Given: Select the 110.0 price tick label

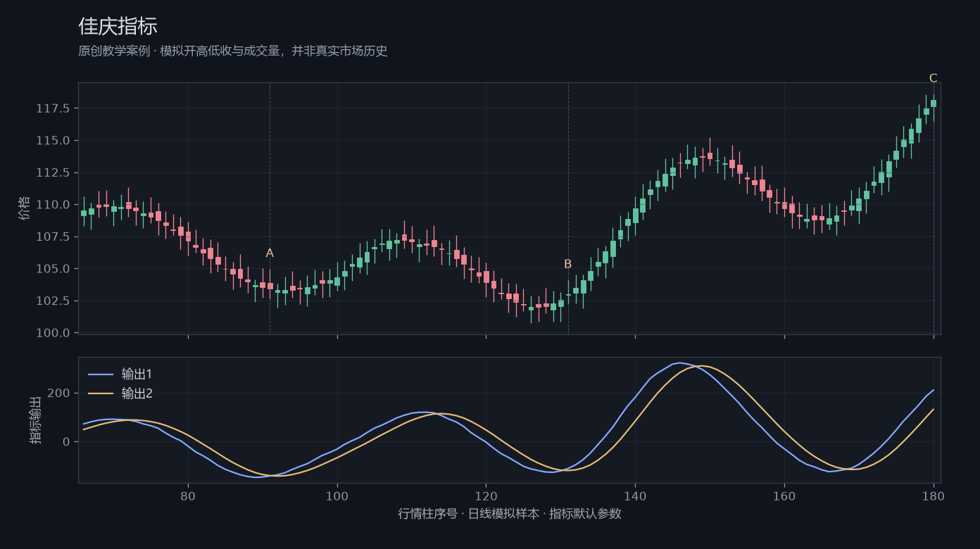Looking at the screenshot, I should [x=53, y=205].
